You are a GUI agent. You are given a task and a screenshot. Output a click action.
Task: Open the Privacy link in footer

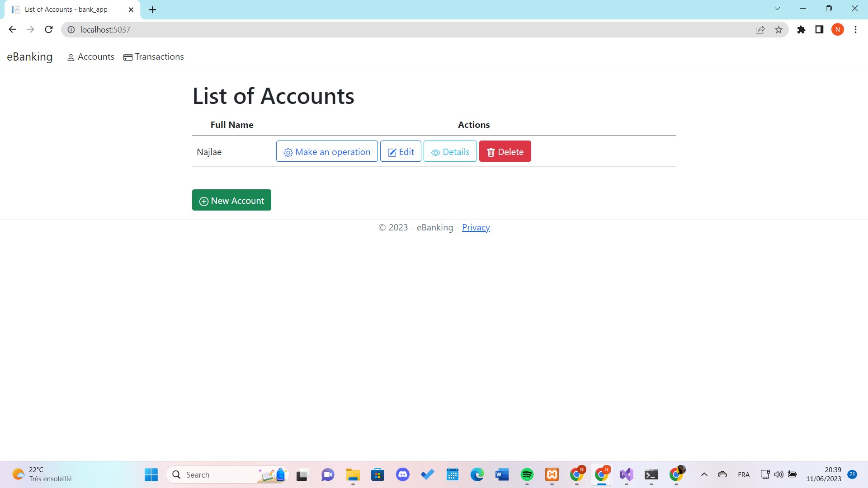click(476, 228)
